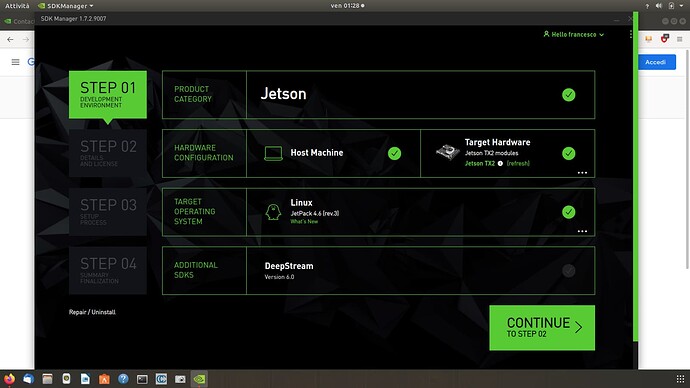690x388 pixels.
Task: Open Thunderbird mail from the dock
Action: point(28,379)
